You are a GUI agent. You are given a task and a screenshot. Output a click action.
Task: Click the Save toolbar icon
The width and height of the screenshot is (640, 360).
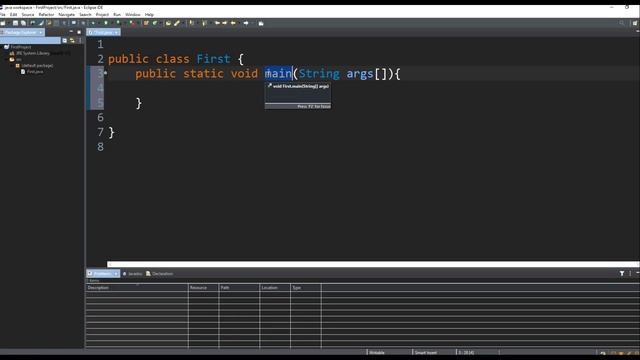pyautogui.click(x=15, y=23)
